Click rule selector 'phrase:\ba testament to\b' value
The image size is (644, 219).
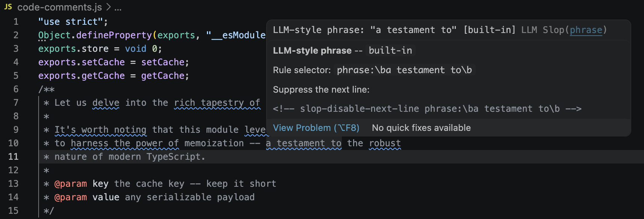(x=404, y=70)
